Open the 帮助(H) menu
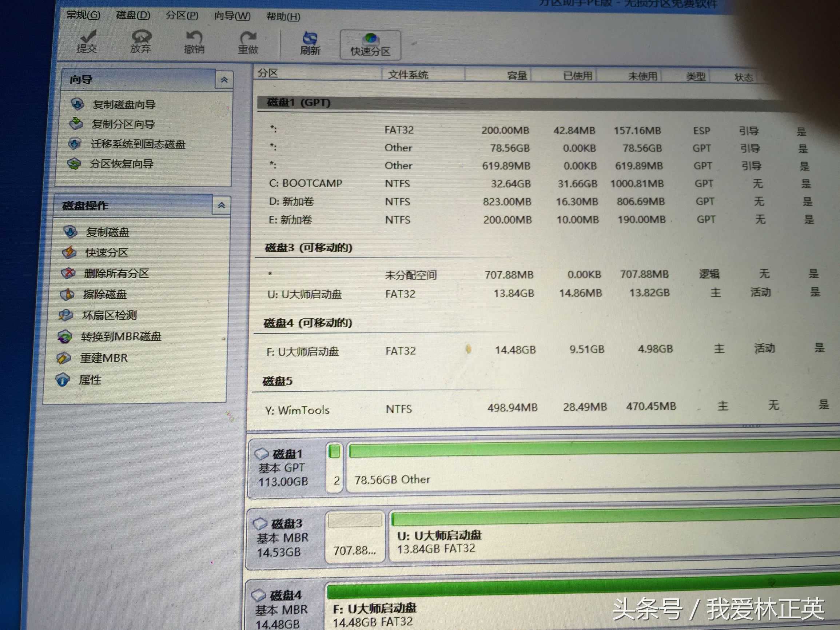 (x=283, y=17)
